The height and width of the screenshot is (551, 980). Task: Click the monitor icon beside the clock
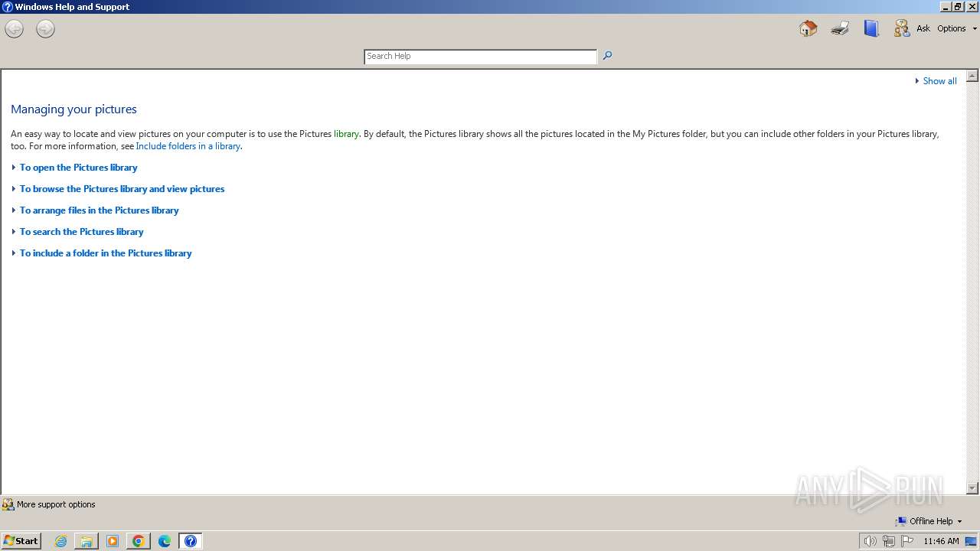971,541
